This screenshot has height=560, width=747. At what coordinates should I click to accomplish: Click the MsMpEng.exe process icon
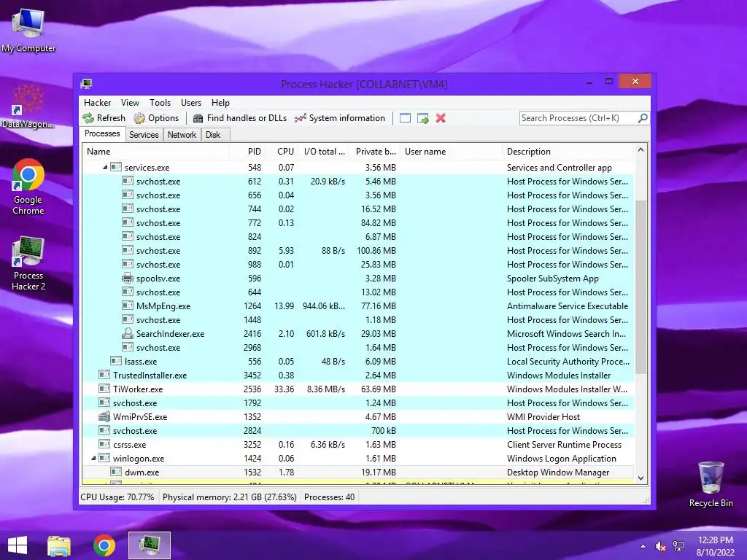click(x=127, y=306)
